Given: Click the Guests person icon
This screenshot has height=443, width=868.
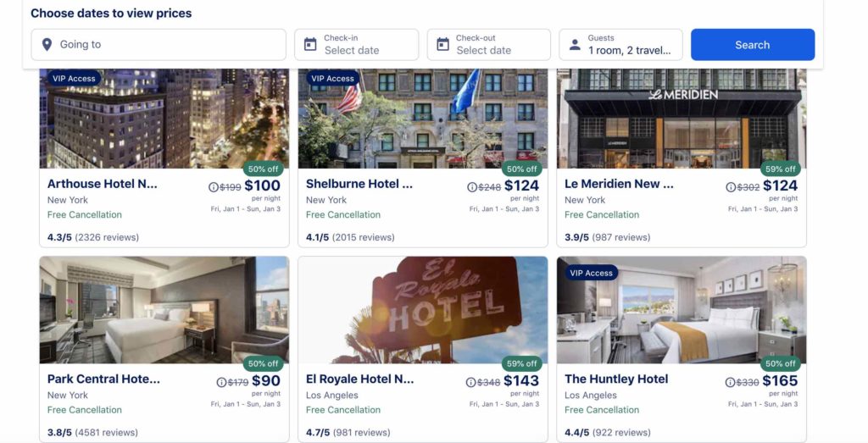Looking at the screenshot, I should tap(576, 44).
